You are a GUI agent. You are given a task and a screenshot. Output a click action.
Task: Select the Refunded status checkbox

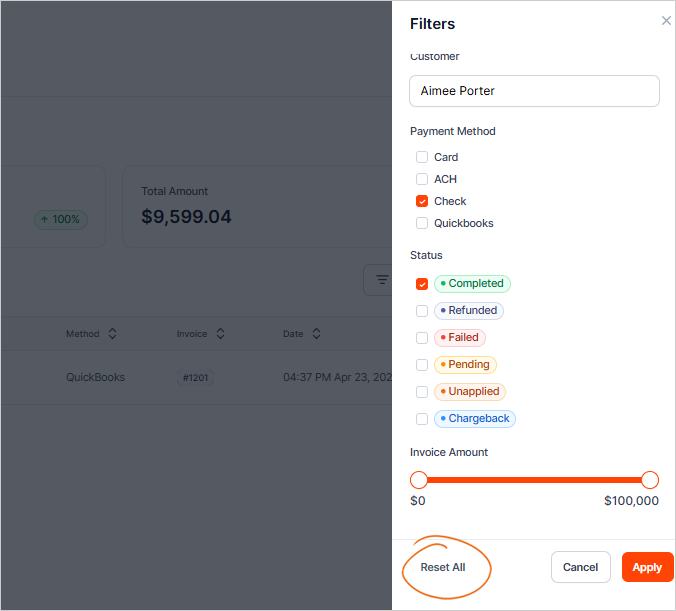422,311
